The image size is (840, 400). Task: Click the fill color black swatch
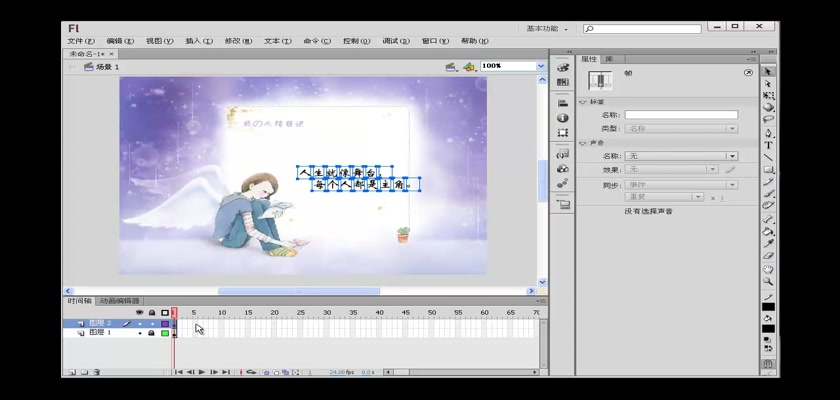click(x=768, y=329)
